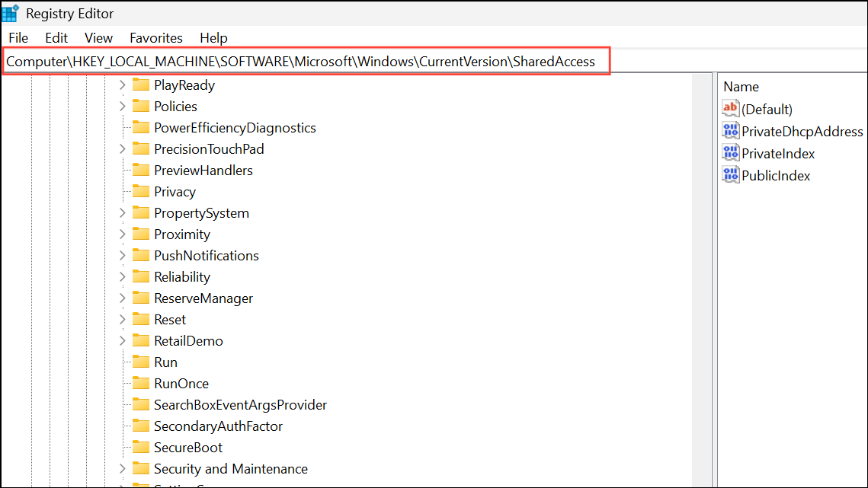The height and width of the screenshot is (488, 868).
Task: Click the binary icon beside PrivateDhcpAddress
Action: (731, 131)
